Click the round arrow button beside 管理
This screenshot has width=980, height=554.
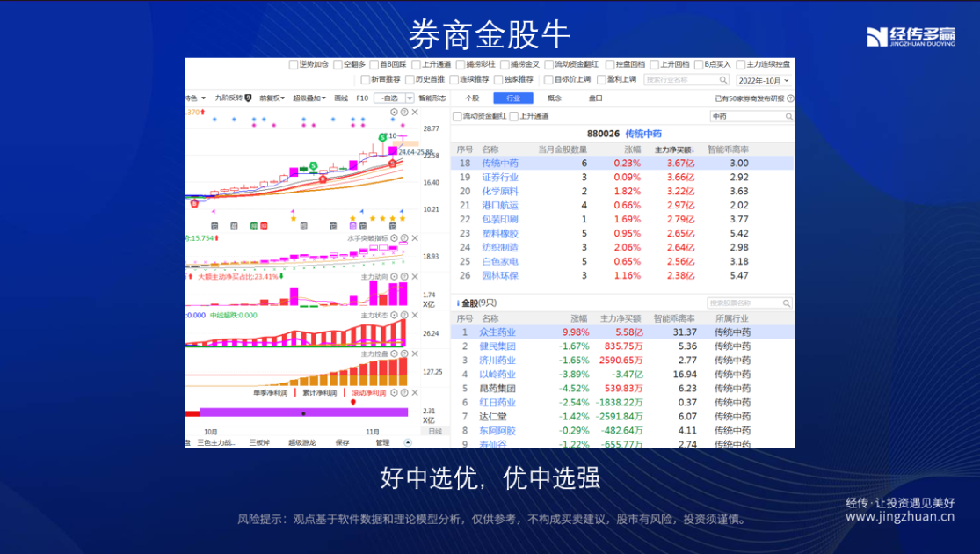[x=408, y=442]
